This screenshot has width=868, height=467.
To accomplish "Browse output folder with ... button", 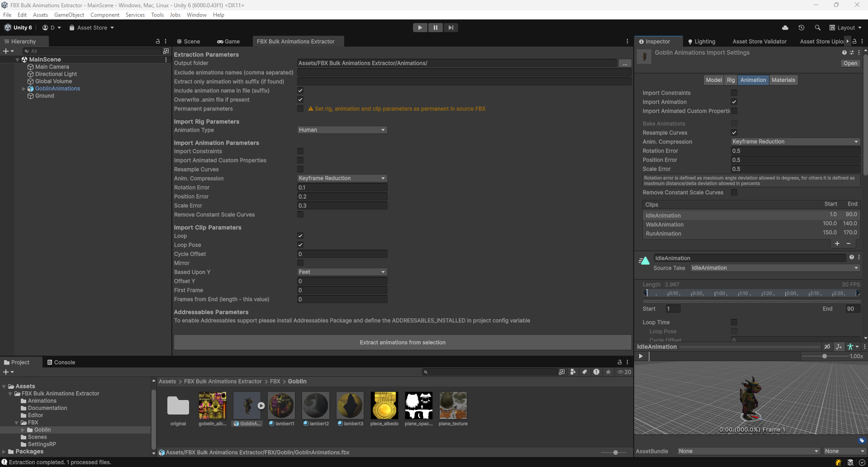I will [625, 63].
